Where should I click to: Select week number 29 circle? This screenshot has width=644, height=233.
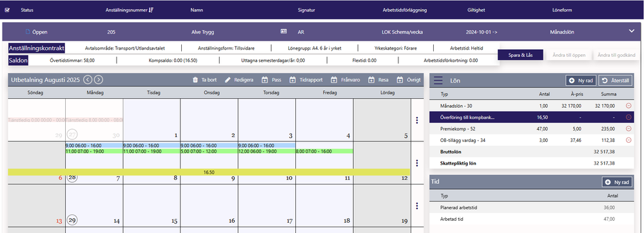(x=72, y=220)
